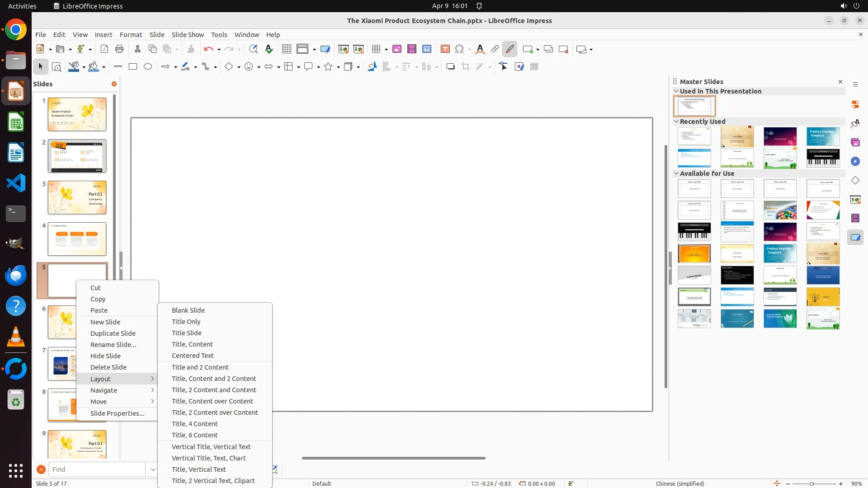Open the sidebar Navigator deck icon
Viewport: 868px width, 488px height.
click(855, 161)
